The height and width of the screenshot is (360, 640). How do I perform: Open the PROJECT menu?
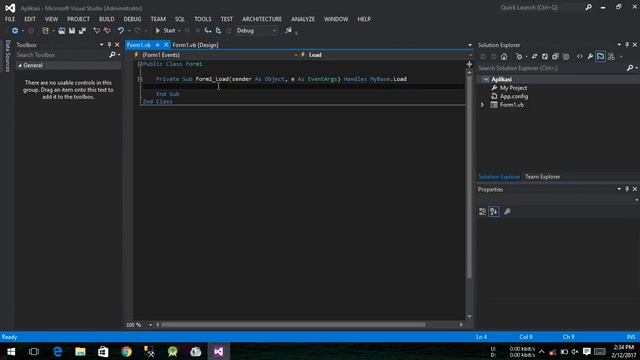78,19
